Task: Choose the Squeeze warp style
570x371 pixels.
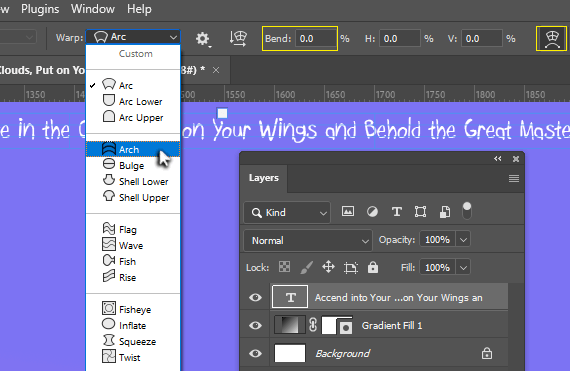Action: point(133,341)
